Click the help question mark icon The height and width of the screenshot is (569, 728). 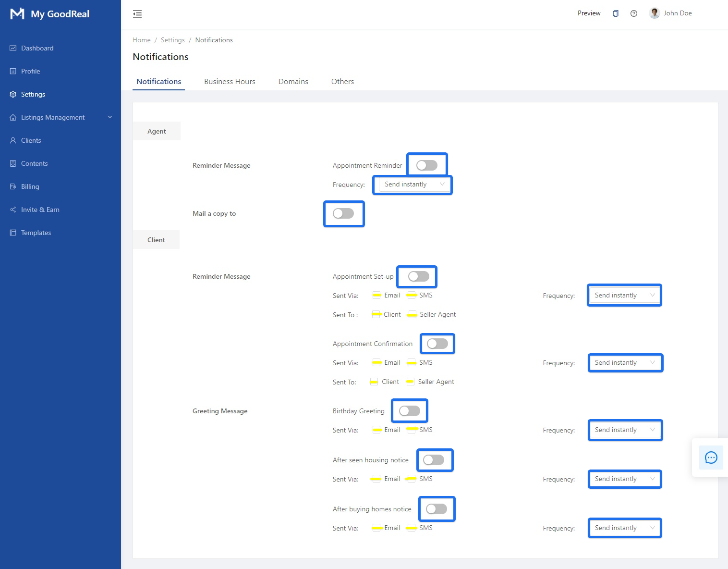click(634, 13)
